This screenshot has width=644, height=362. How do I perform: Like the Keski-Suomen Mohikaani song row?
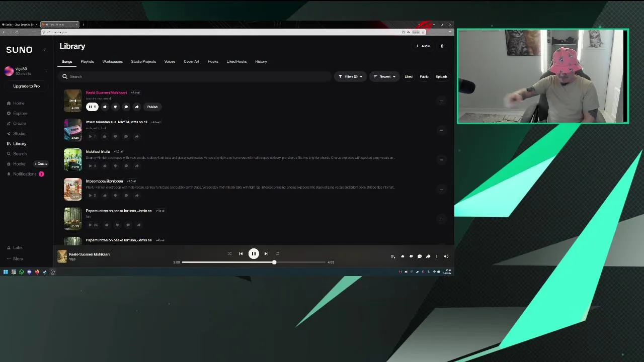105,107
